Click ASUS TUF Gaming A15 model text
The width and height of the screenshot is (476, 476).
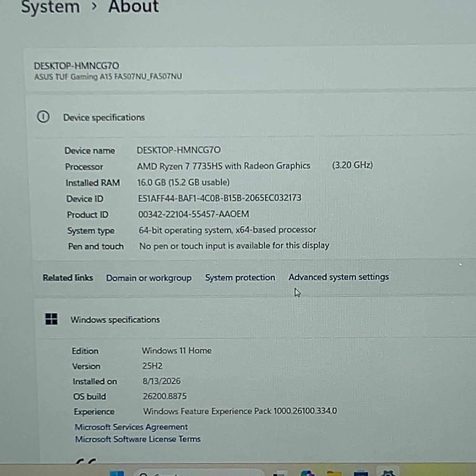(x=108, y=76)
